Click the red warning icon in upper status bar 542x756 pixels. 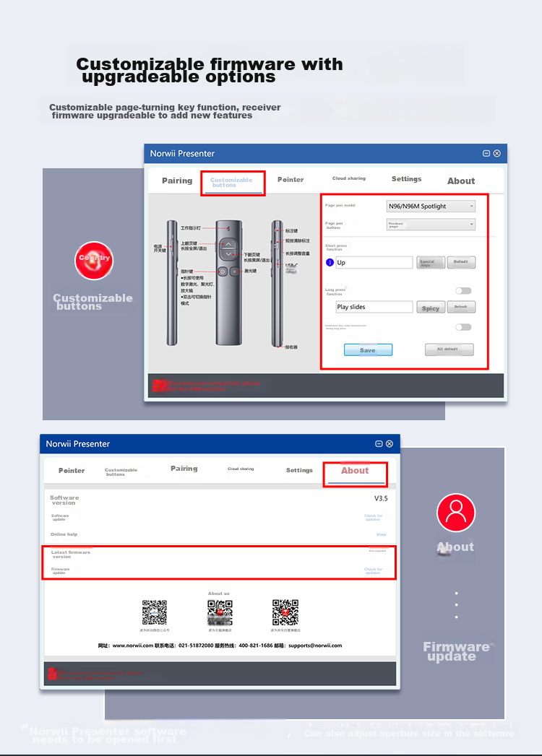pos(160,386)
